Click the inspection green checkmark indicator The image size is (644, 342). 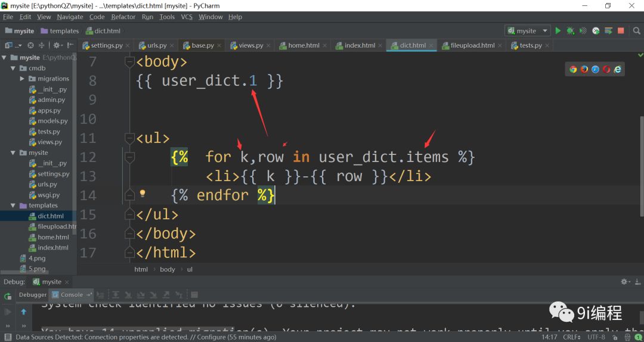coord(640,55)
